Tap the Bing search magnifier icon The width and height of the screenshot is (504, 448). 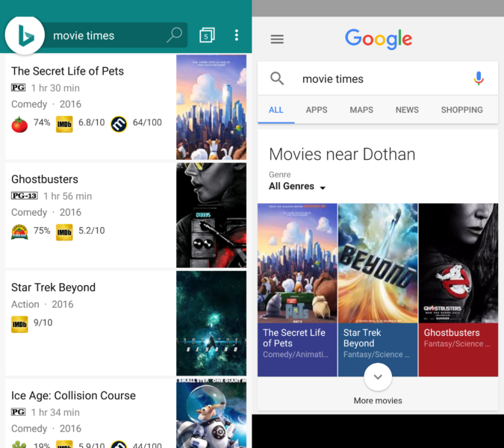(175, 35)
